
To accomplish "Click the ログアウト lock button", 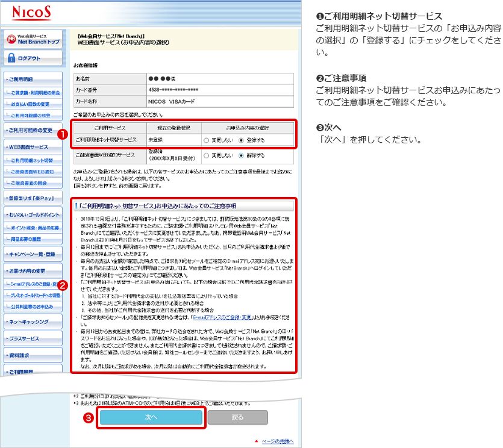I will (x=33, y=58).
